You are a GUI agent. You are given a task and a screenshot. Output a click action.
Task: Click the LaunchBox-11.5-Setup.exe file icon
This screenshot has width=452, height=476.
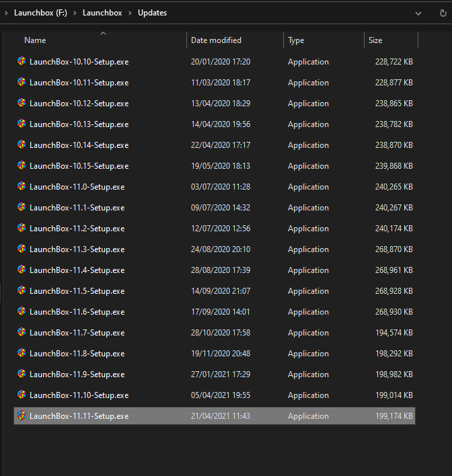pyautogui.click(x=22, y=290)
